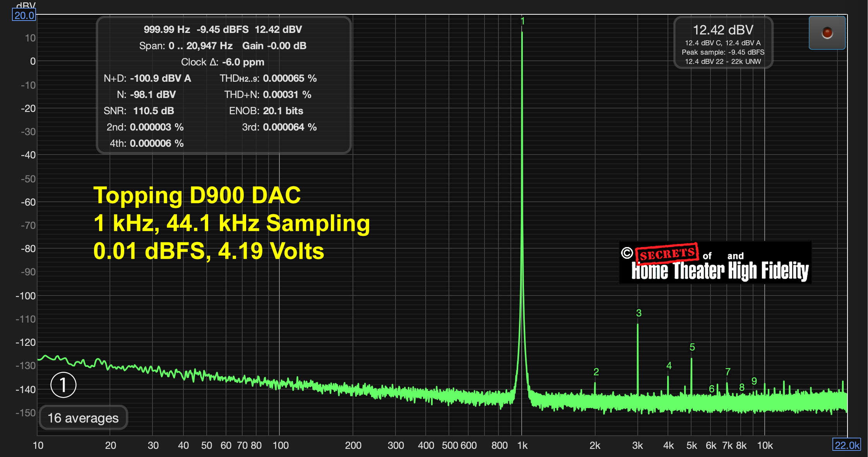Select harmonic marker 2 near 2k
The width and height of the screenshot is (868, 457).
pyautogui.click(x=596, y=372)
